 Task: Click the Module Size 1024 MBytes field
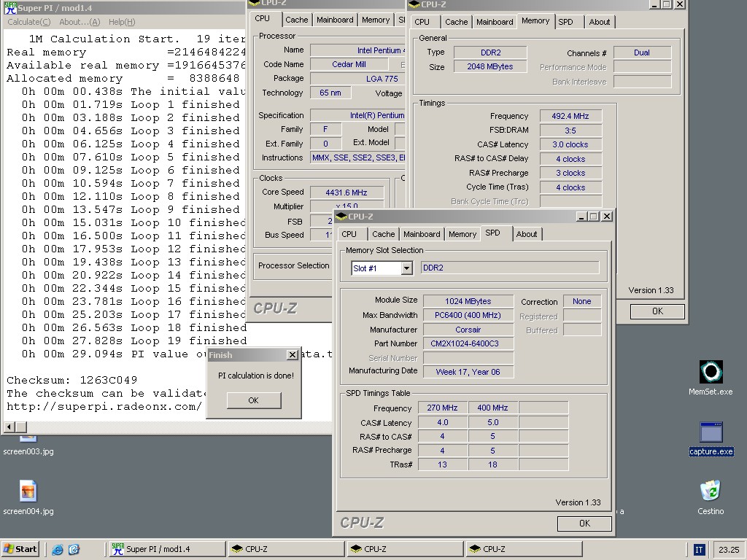click(468, 301)
